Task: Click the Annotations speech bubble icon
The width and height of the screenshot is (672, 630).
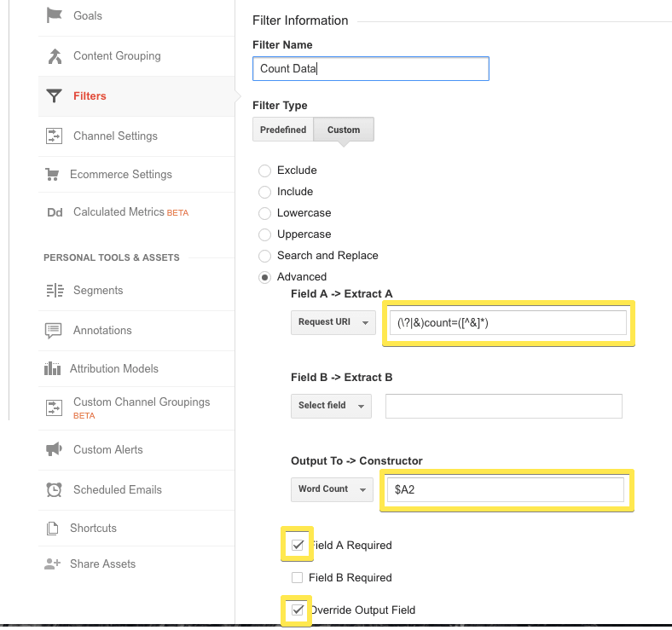Action: point(55,330)
